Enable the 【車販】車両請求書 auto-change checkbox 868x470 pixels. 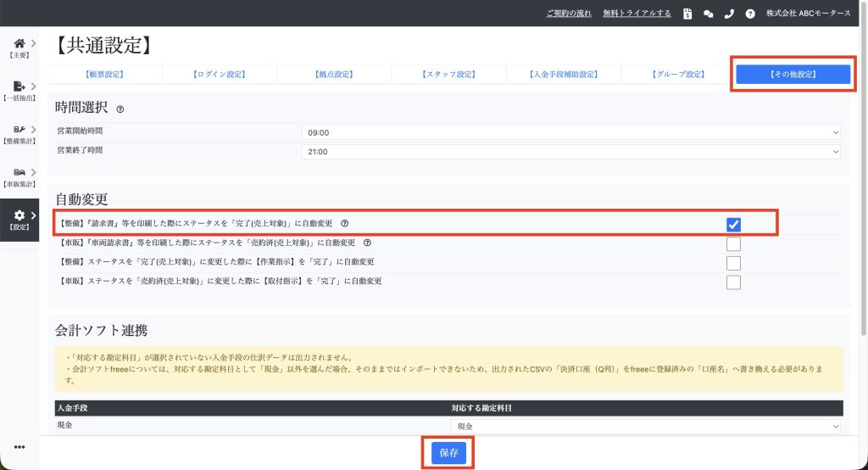click(x=733, y=243)
